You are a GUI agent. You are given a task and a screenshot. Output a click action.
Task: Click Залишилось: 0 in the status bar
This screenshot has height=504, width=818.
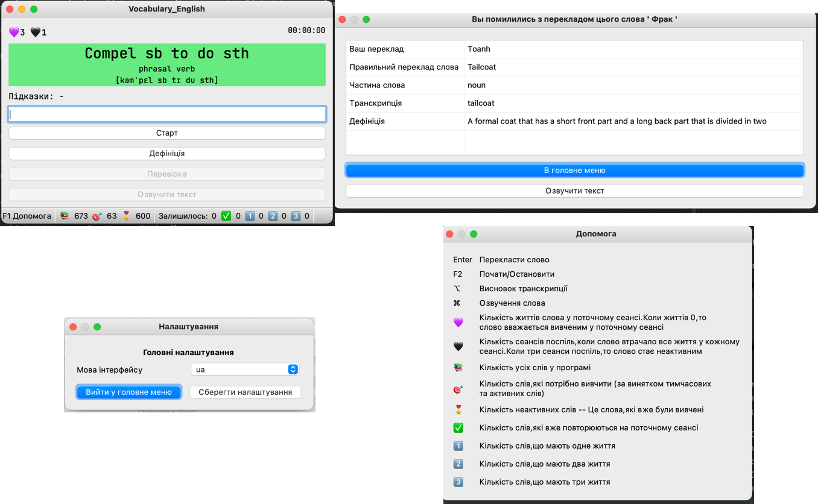pyautogui.click(x=188, y=216)
